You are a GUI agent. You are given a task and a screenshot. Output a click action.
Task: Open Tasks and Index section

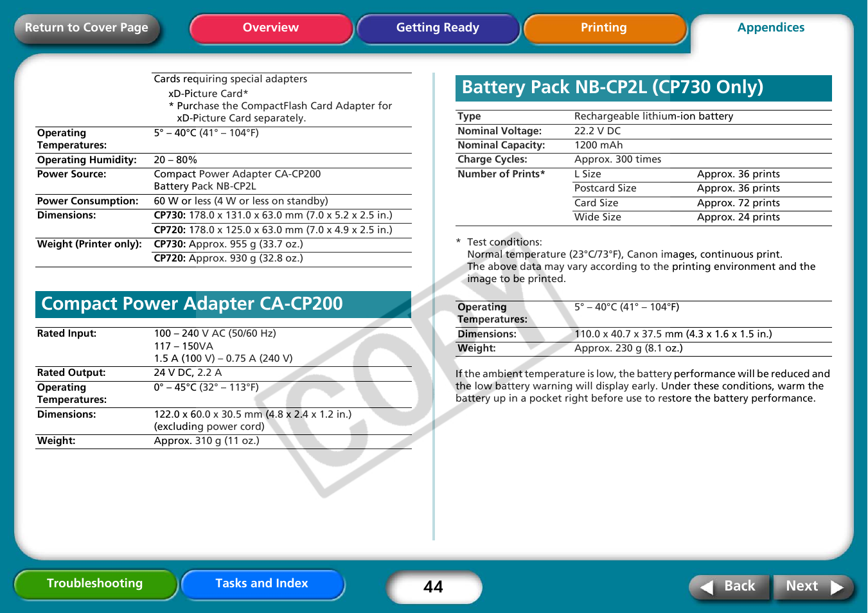coord(262,583)
